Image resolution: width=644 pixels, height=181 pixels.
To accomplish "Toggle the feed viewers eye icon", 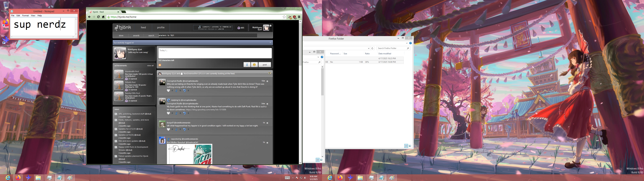I will pos(270,74).
